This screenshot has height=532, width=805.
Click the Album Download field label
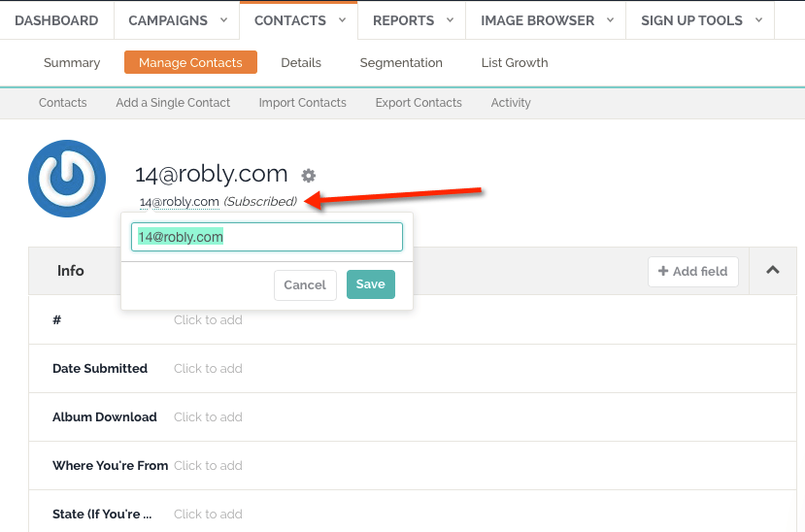click(x=104, y=416)
